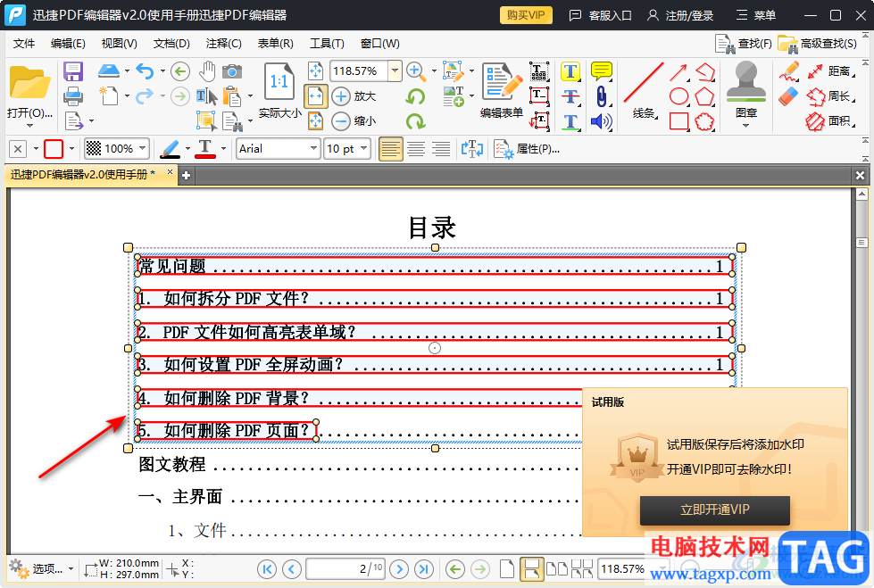Viewport: 874px width, 588px height.
Task: Toggle center text alignment
Action: 416,149
